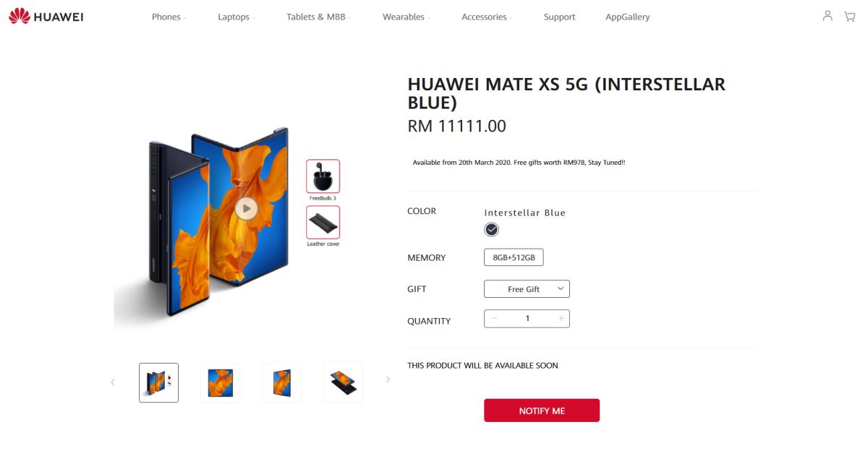Decrease quantity with minus button
Image resolution: width=868 pixels, height=451 pixels.
pos(494,319)
